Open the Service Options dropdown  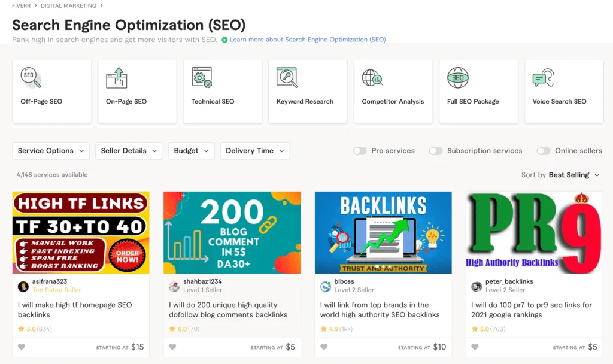51,151
